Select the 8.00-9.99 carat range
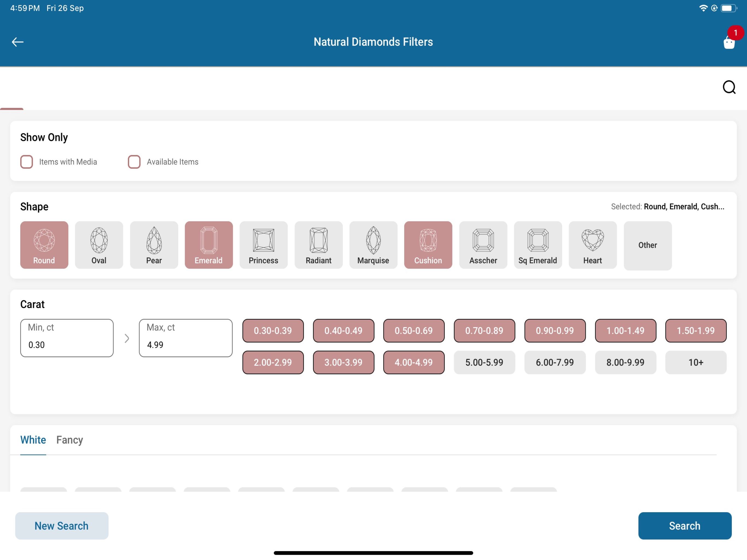The height and width of the screenshot is (560, 747). (x=625, y=362)
